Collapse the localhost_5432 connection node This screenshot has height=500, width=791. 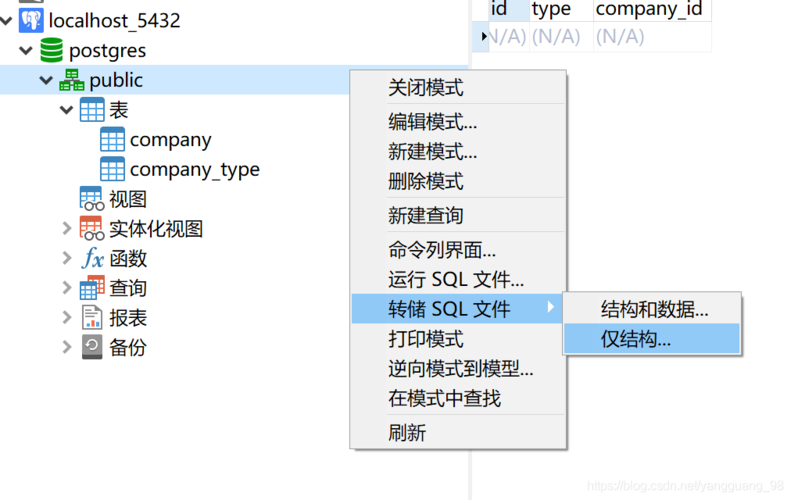[6, 21]
